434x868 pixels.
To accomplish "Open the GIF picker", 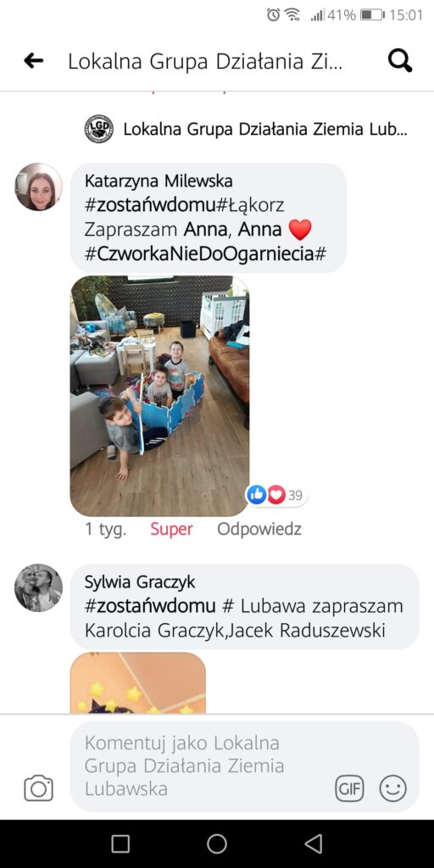I will [x=349, y=788].
